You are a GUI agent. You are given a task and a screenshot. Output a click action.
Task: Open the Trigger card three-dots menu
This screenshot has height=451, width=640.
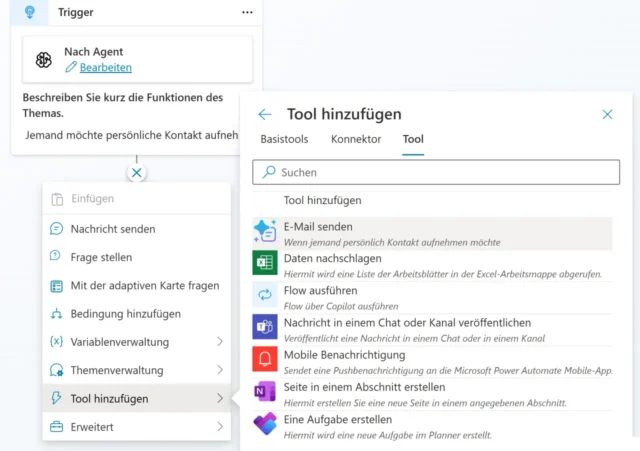tap(247, 12)
